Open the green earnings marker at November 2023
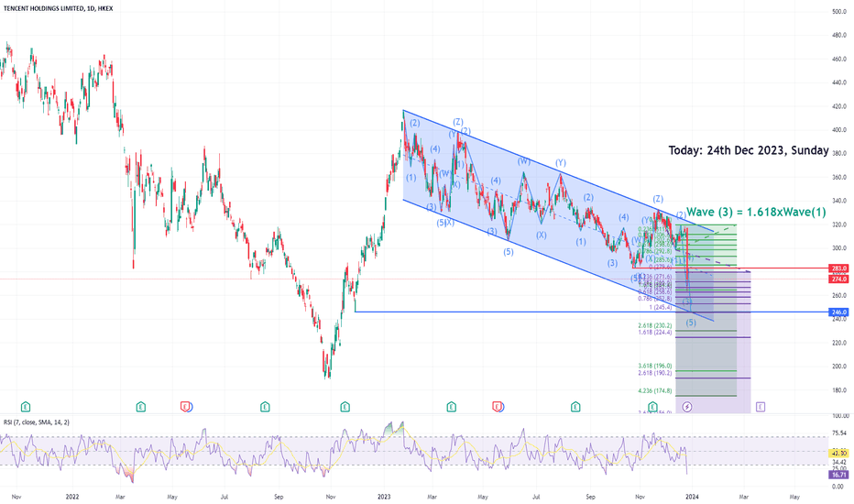Viewport: 854px width, 504px height. [x=652, y=407]
